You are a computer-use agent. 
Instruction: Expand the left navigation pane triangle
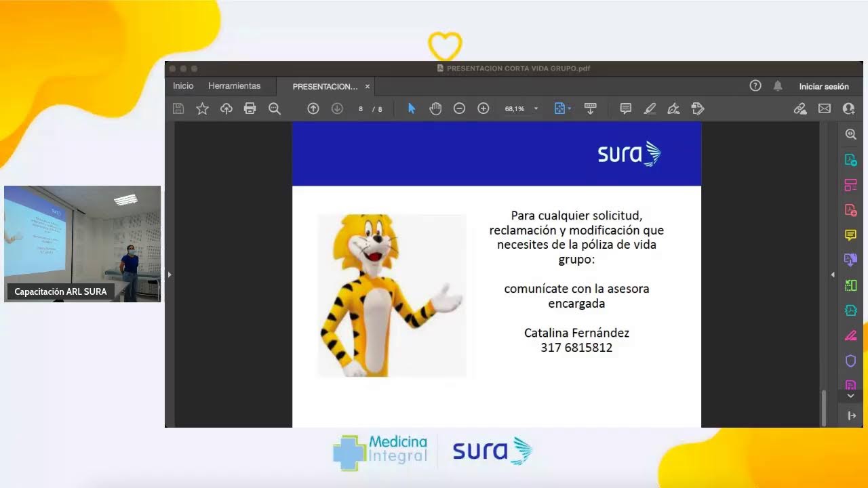170,274
